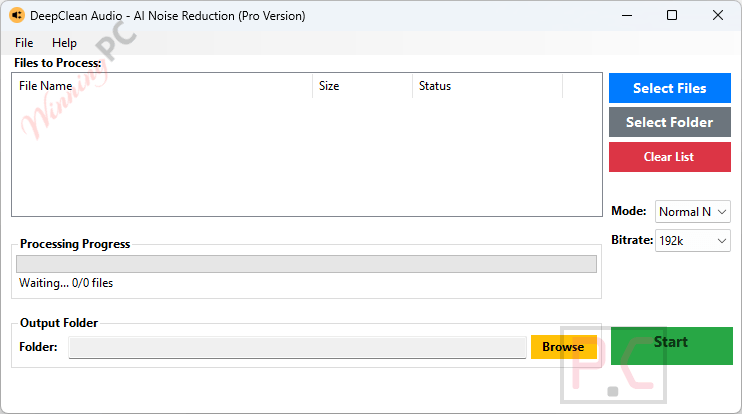Click the Select Folder button
Screen dimensions: 742x414
click(670, 122)
